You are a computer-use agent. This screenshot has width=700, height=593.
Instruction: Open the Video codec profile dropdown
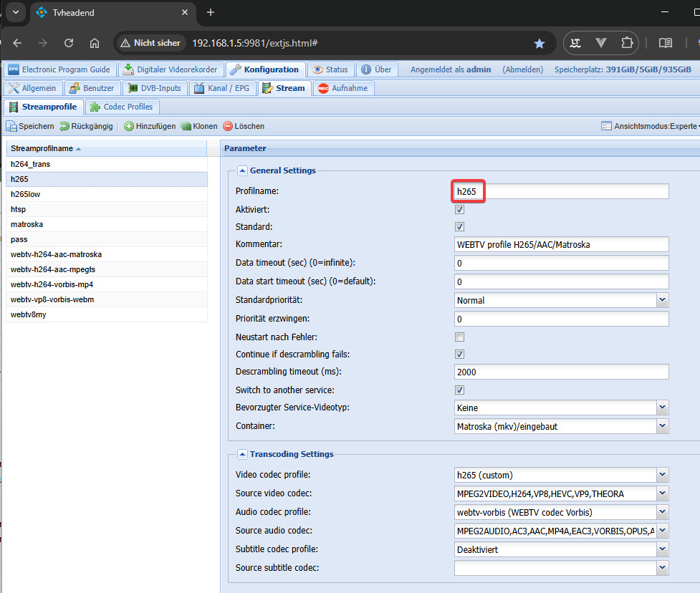[662, 475]
